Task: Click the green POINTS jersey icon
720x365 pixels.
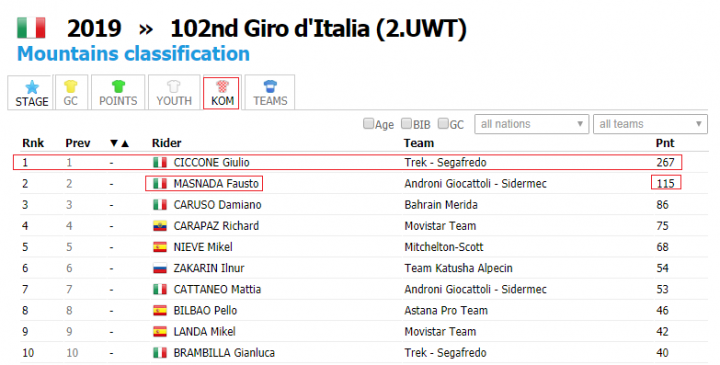Action: click(118, 86)
